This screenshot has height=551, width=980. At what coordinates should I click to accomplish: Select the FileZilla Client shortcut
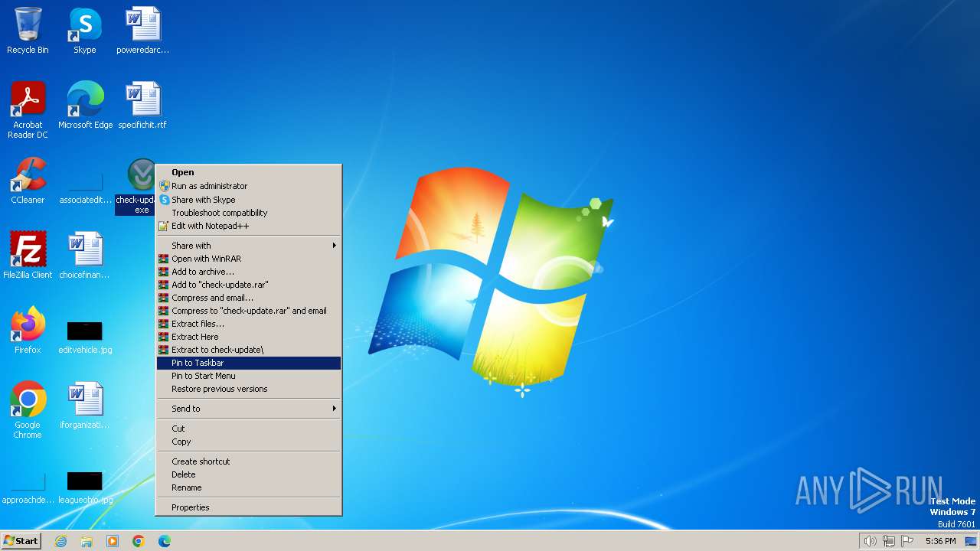28,256
